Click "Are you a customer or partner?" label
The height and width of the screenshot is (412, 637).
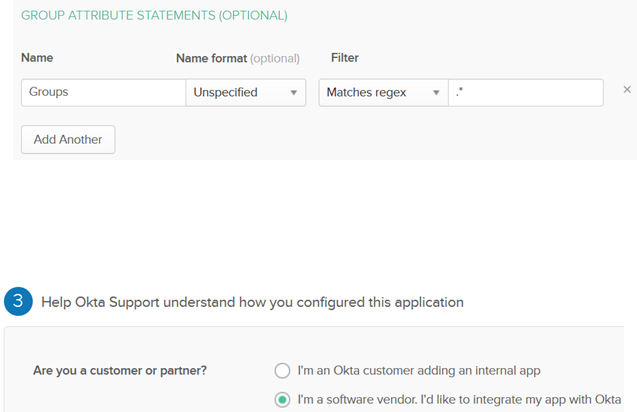[x=120, y=370]
